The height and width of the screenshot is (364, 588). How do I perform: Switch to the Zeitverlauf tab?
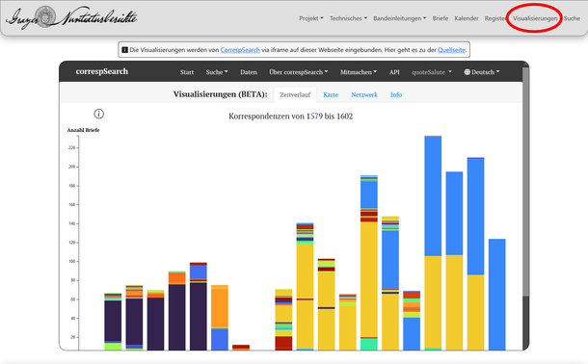coord(295,94)
